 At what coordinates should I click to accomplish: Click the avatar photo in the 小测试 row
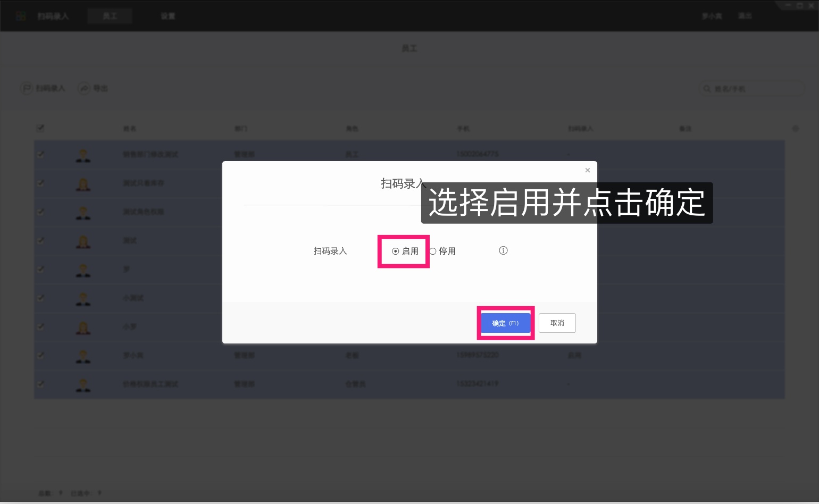(x=83, y=298)
